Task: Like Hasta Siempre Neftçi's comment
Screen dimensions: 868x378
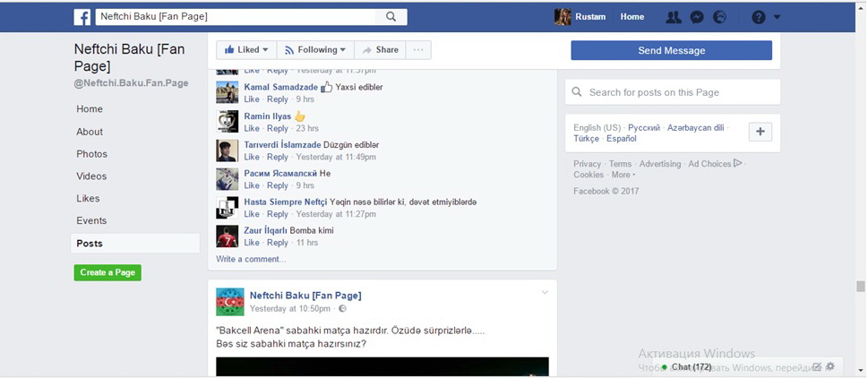Action: [x=252, y=213]
